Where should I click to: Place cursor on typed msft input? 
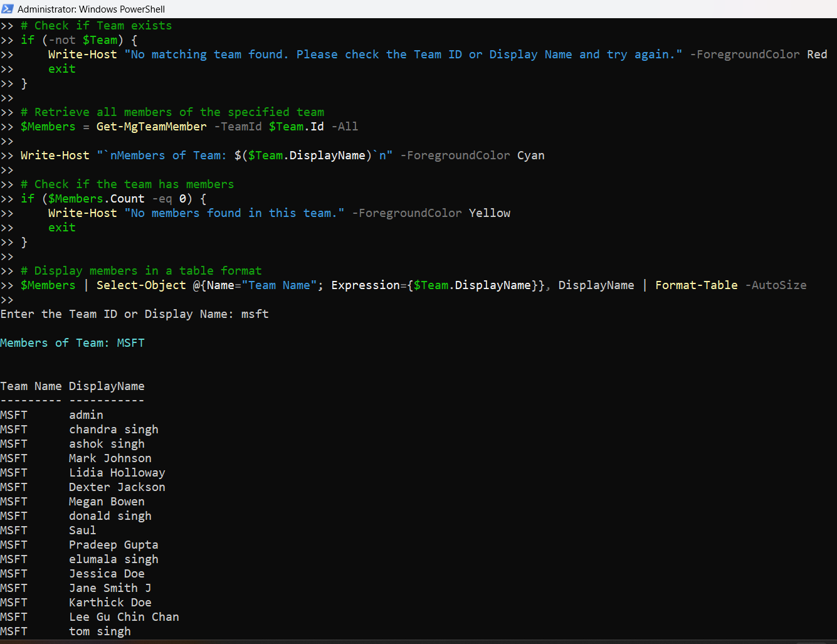[255, 314]
